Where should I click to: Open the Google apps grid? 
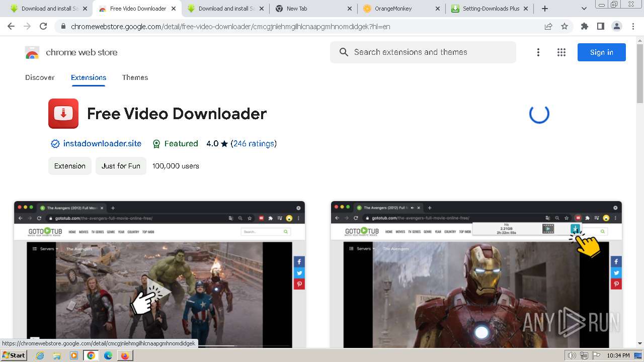tap(561, 52)
